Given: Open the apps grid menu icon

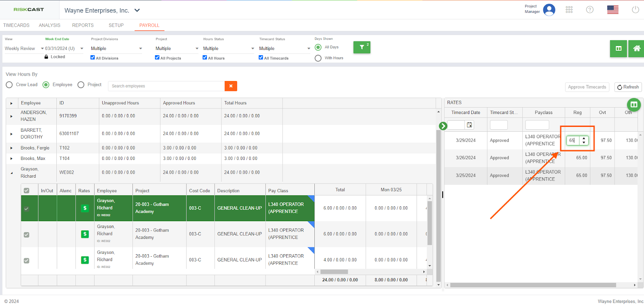Looking at the screenshot, I should pos(569,10).
